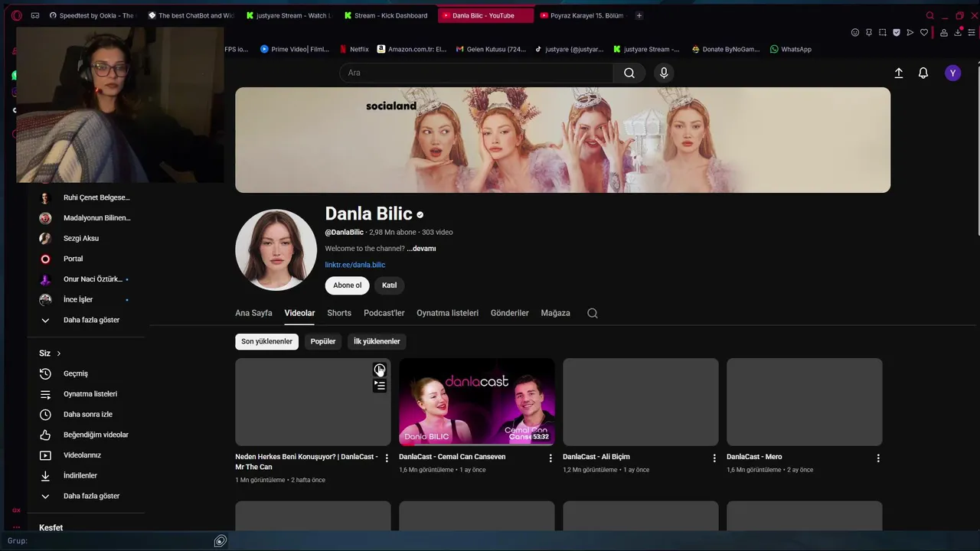Screen dimensions: 980x551
Task: Click the YouTube search magnifier button
Action: [x=629, y=73]
